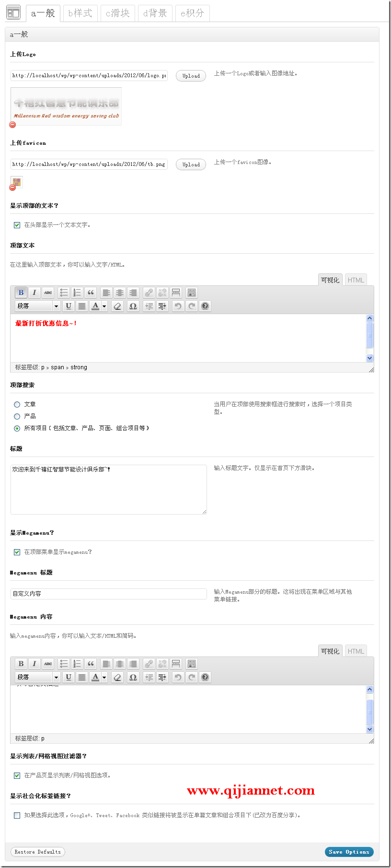
Task: Pick text color swatch in 顶部文本 editor
Action: click(x=95, y=306)
